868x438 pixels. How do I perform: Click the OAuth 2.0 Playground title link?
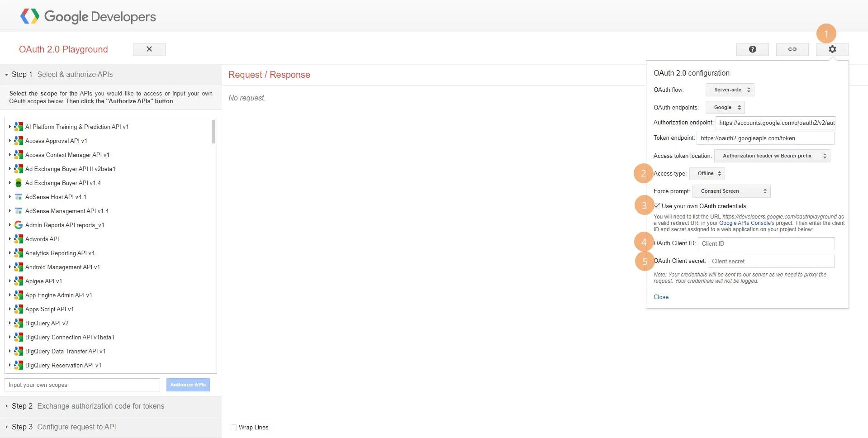pos(63,49)
